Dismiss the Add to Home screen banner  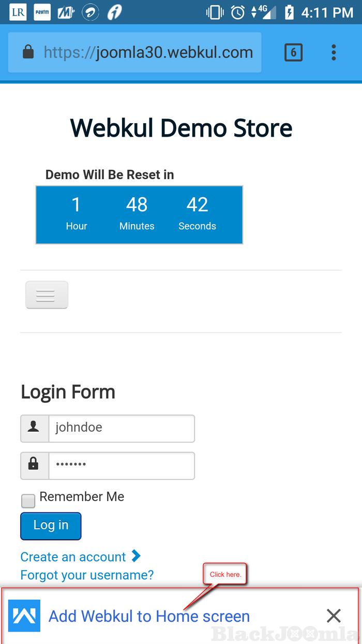[x=334, y=616]
